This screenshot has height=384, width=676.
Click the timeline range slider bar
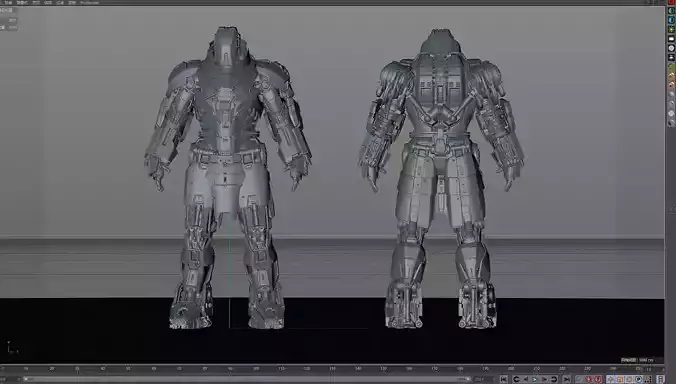[247, 379]
